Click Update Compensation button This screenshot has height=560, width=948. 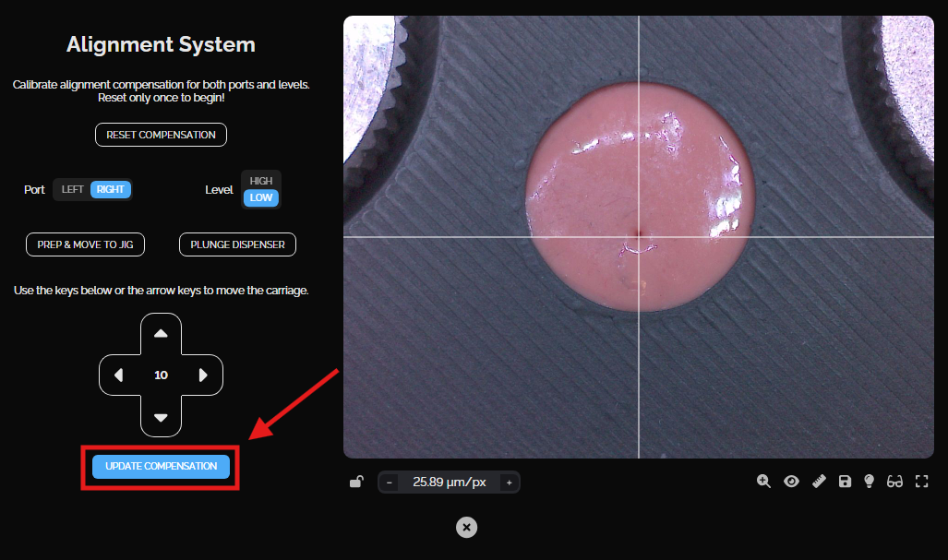pyautogui.click(x=161, y=466)
